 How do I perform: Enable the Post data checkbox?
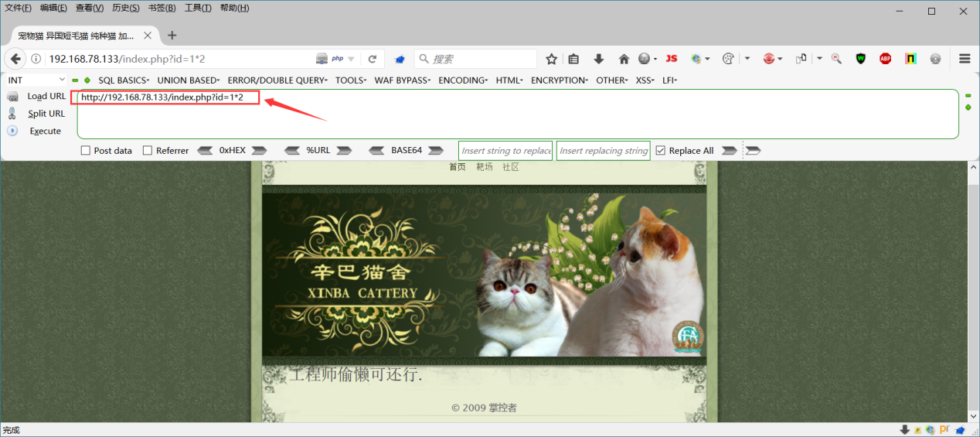coord(86,151)
